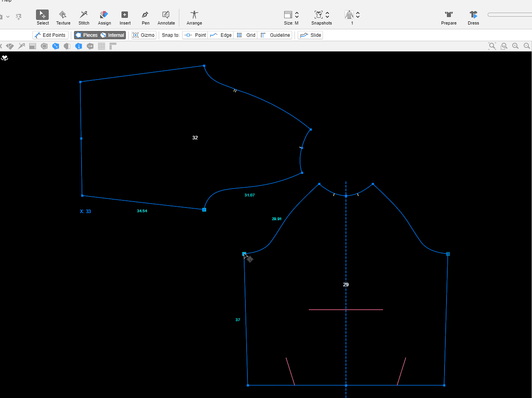Enable Snap to Point
532x398 pixels.
tap(195, 35)
